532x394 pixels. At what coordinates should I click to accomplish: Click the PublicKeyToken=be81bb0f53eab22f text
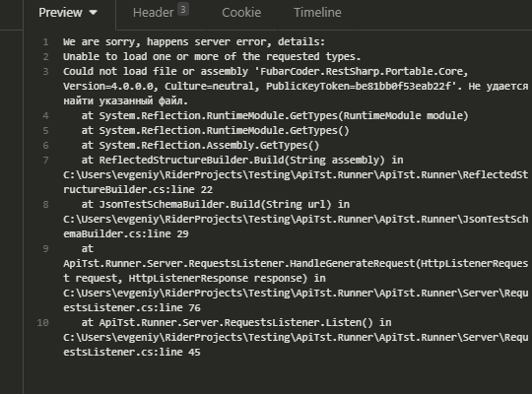[x=359, y=87]
